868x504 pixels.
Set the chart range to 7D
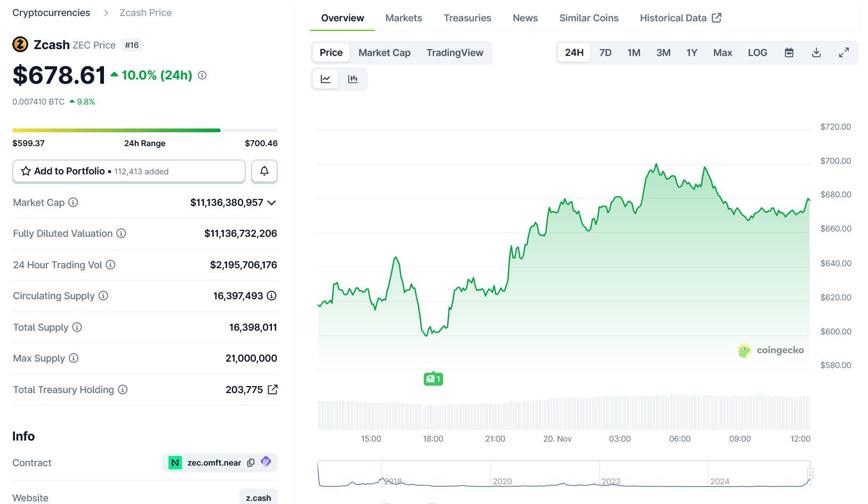(x=605, y=53)
